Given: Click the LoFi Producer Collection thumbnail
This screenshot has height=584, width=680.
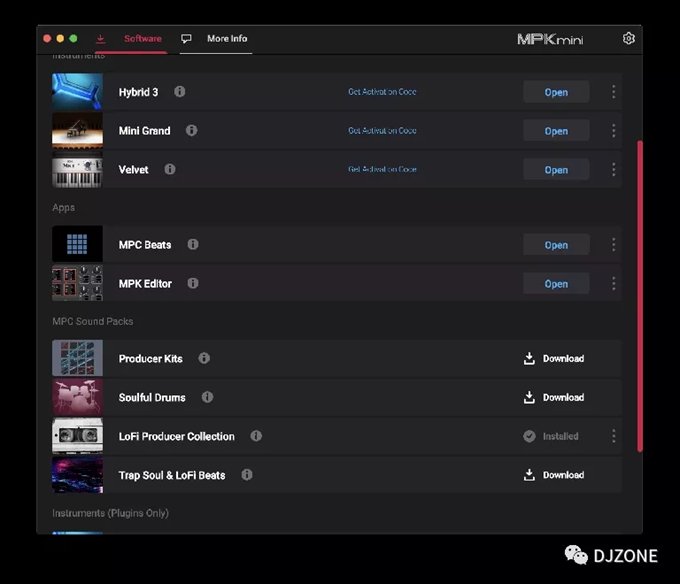Looking at the screenshot, I should [77, 436].
